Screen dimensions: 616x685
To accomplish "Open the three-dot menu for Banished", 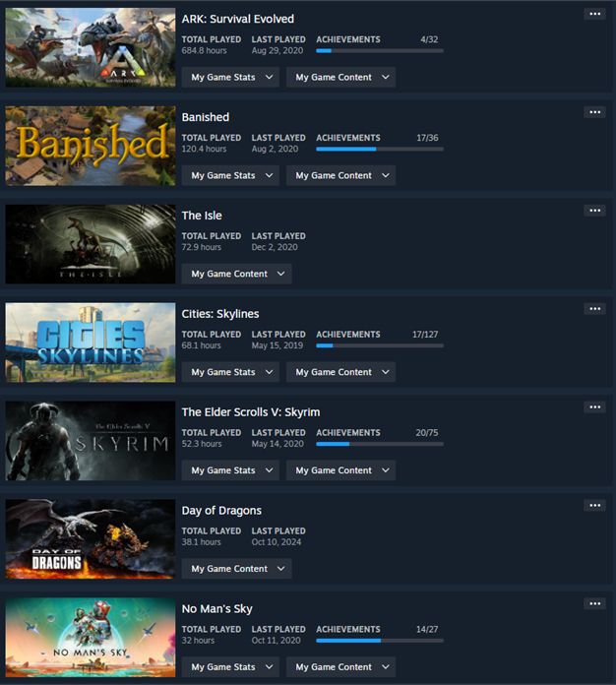I will (x=594, y=112).
